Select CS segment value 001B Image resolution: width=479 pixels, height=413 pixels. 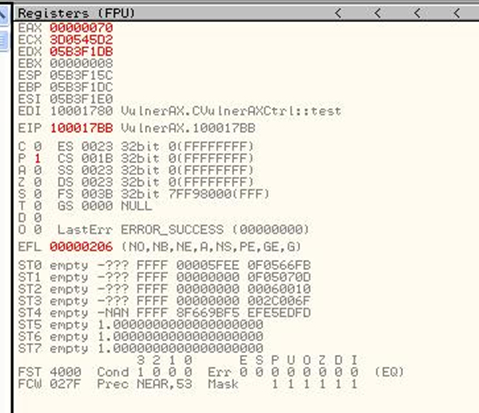pos(97,158)
